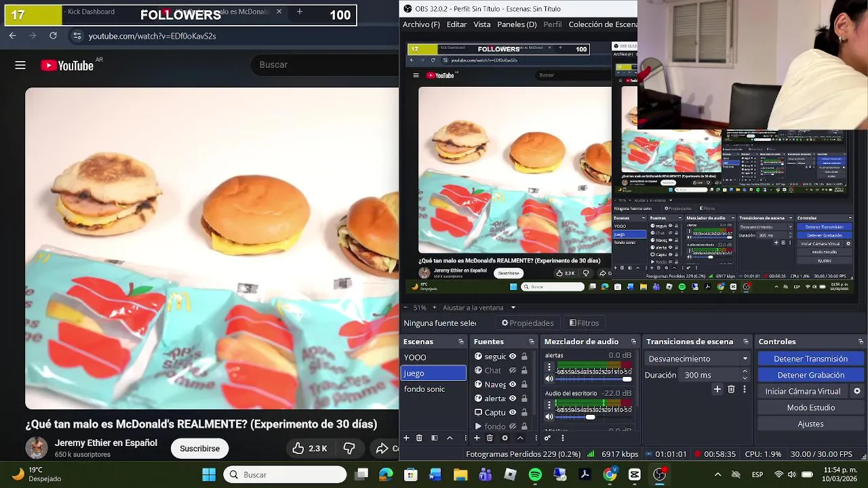Open Google Chrome from the taskbar

tap(610, 474)
